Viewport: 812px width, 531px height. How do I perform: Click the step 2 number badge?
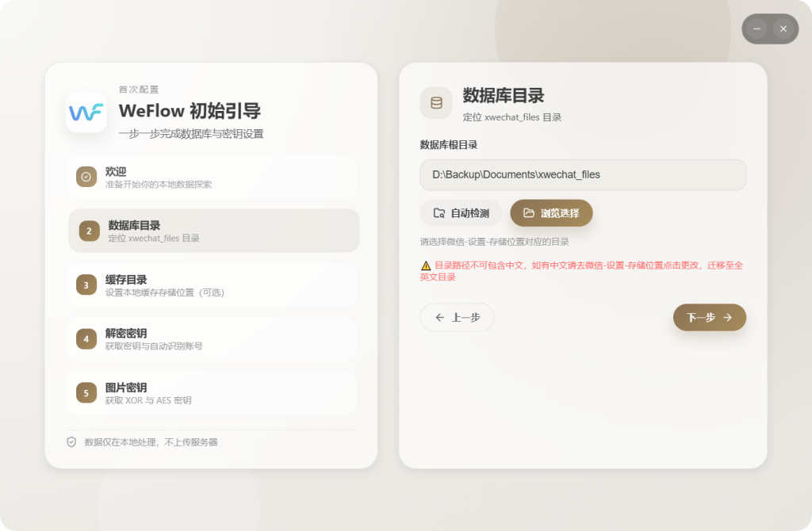(90, 231)
